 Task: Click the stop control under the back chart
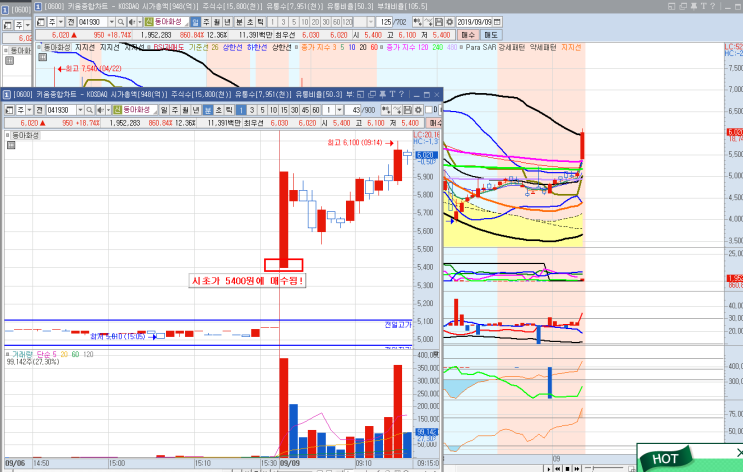pos(567,469)
